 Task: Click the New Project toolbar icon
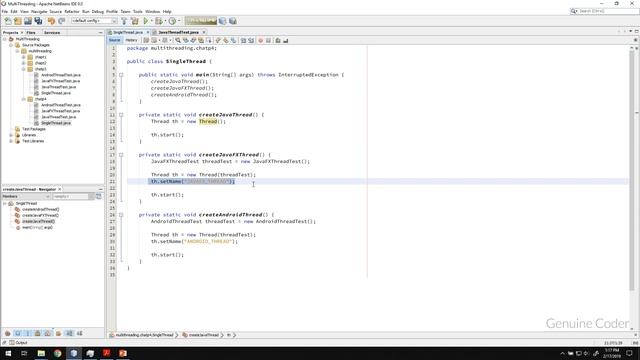click(18, 21)
